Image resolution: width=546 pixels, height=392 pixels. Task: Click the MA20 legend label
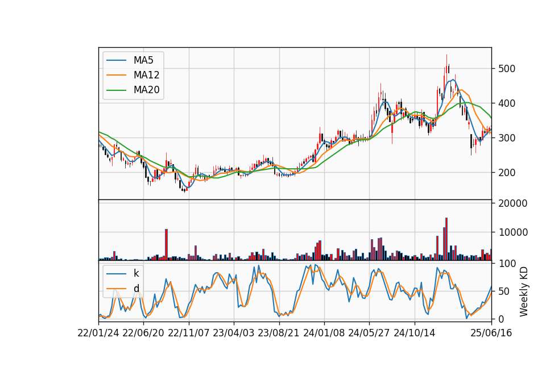coord(146,90)
